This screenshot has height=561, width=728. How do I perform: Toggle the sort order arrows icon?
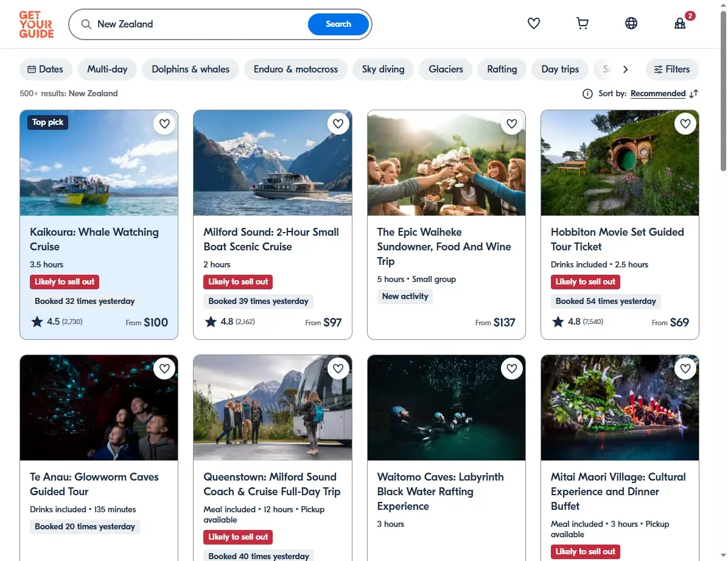coord(694,94)
